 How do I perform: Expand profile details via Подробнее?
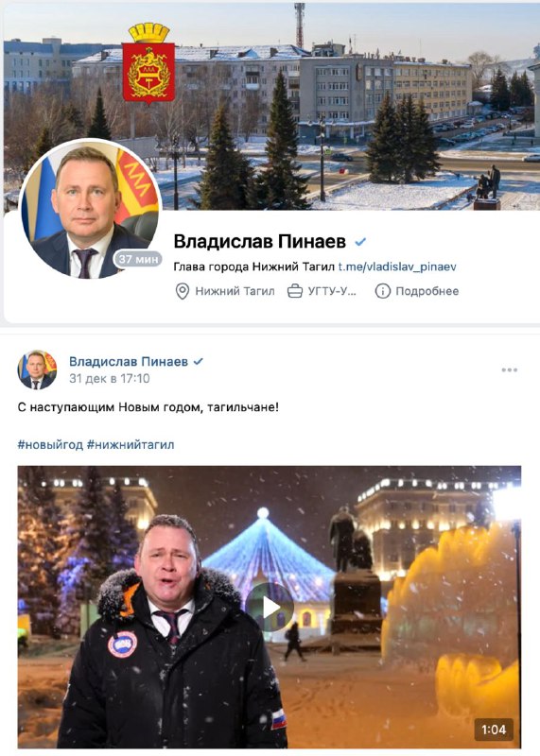[427, 291]
